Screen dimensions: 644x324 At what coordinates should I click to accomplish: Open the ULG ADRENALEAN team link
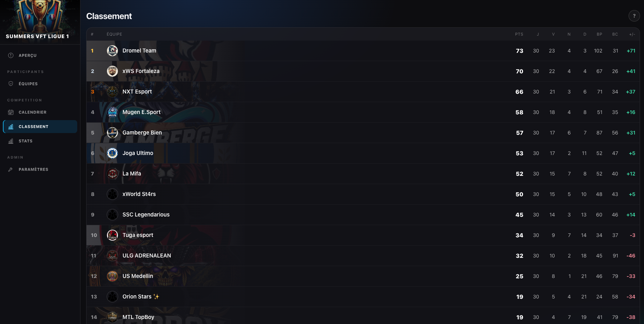point(147,256)
